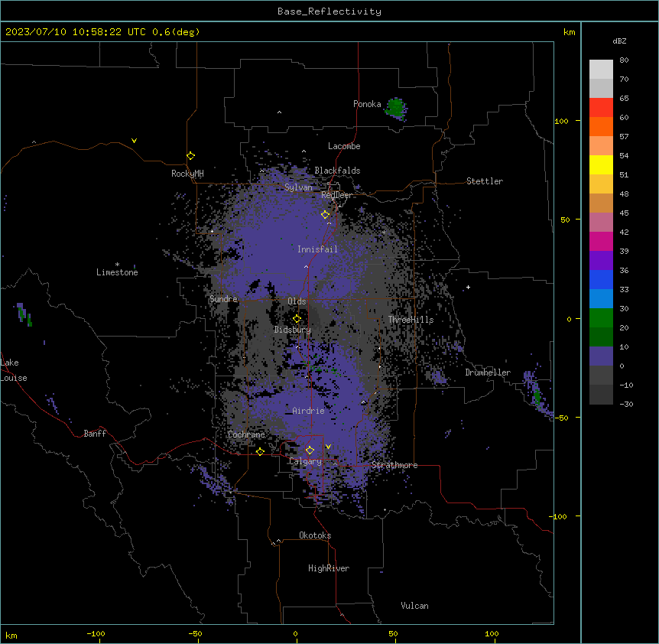The width and height of the screenshot is (659, 644).
Task: Click the Banff label
Action: tap(95, 434)
